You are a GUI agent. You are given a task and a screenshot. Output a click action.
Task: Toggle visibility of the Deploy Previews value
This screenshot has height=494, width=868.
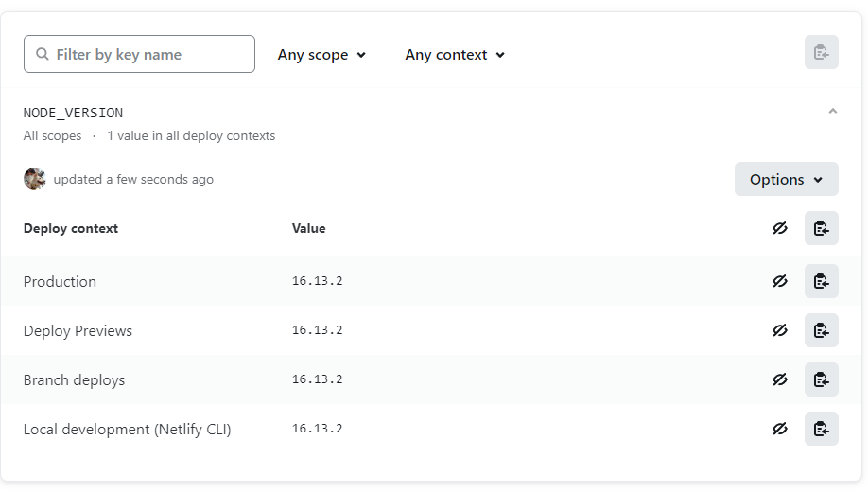tap(779, 330)
